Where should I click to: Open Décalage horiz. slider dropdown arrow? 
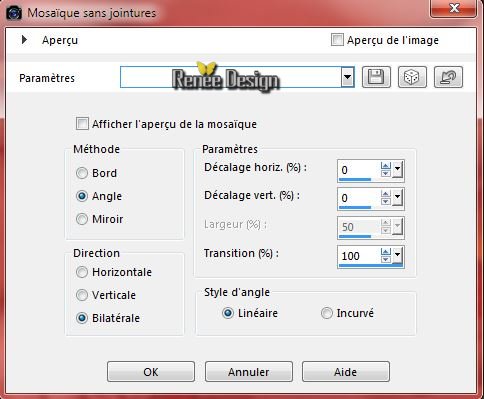coord(397,170)
